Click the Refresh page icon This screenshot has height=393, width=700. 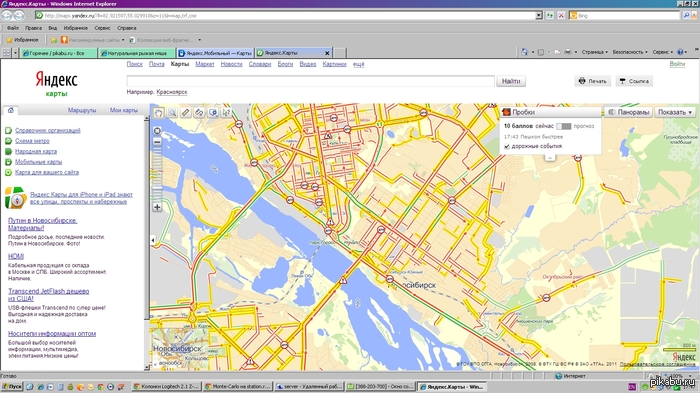(x=550, y=16)
